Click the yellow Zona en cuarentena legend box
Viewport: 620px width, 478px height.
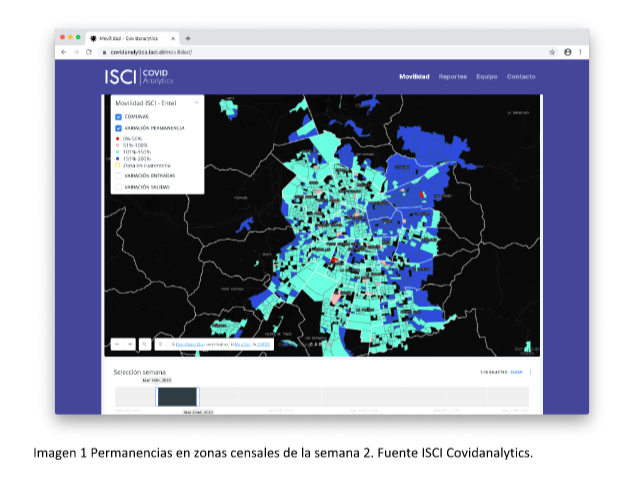[x=117, y=165]
